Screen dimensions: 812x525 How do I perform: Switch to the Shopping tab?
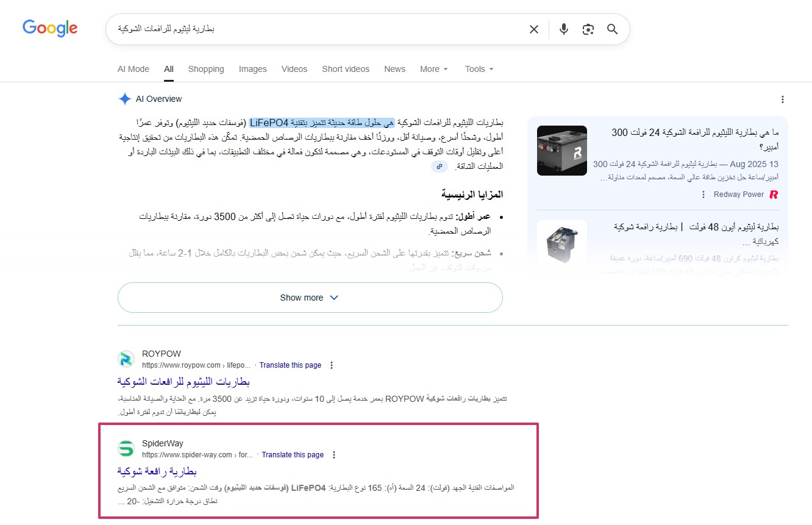click(x=206, y=69)
